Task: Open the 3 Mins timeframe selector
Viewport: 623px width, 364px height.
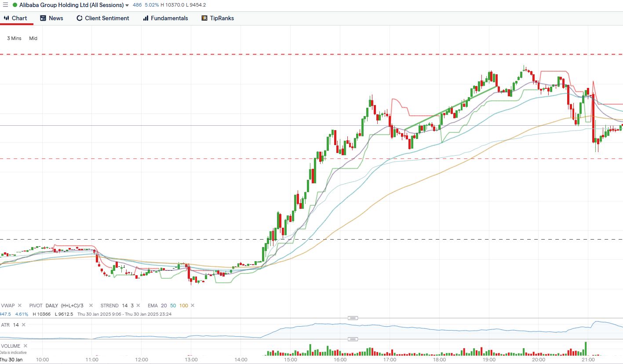Action: pyautogui.click(x=14, y=38)
